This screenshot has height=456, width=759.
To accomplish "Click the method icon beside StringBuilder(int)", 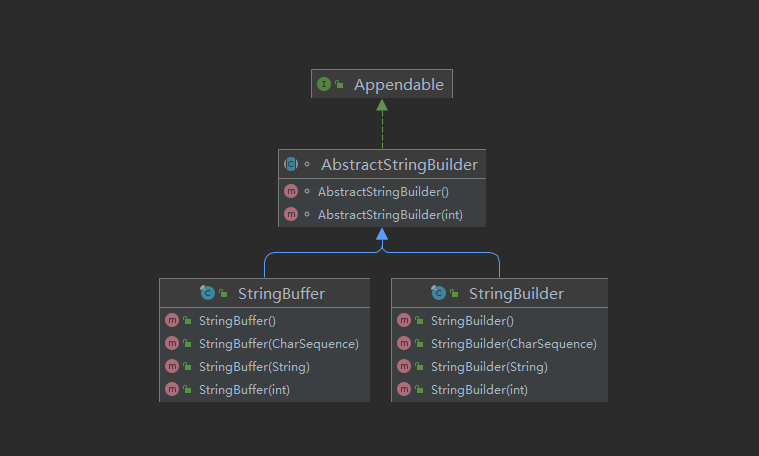I will pyautogui.click(x=404, y=389).
